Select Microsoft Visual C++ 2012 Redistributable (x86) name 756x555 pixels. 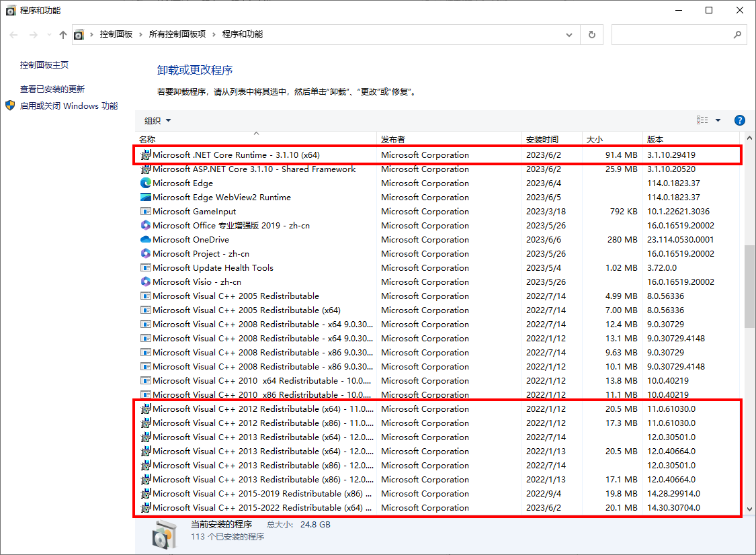(x=263, y=423)
